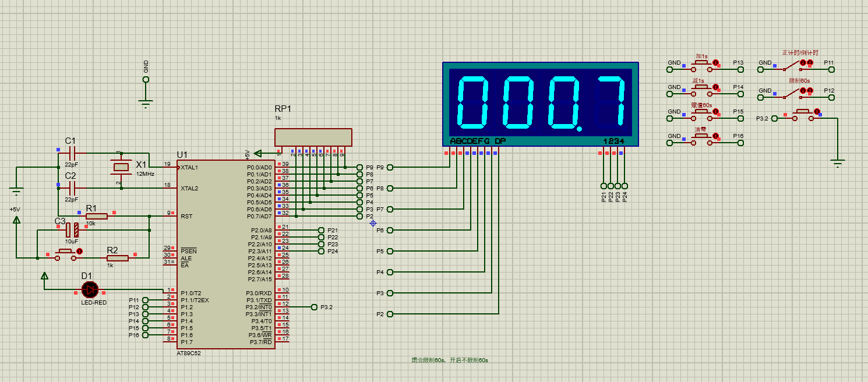The height and width of the screenshot is (382, 868).
Task: Click the ABCDEFG DP display label
Action: pyautogui.click(x=478, y=141)
